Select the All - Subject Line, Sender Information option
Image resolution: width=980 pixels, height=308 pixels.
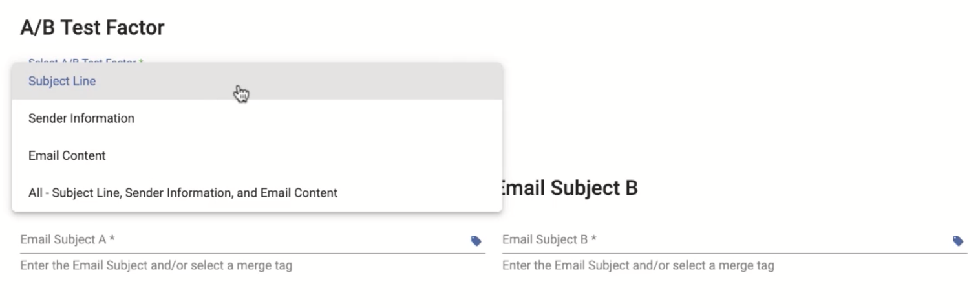tap(257, 192)
